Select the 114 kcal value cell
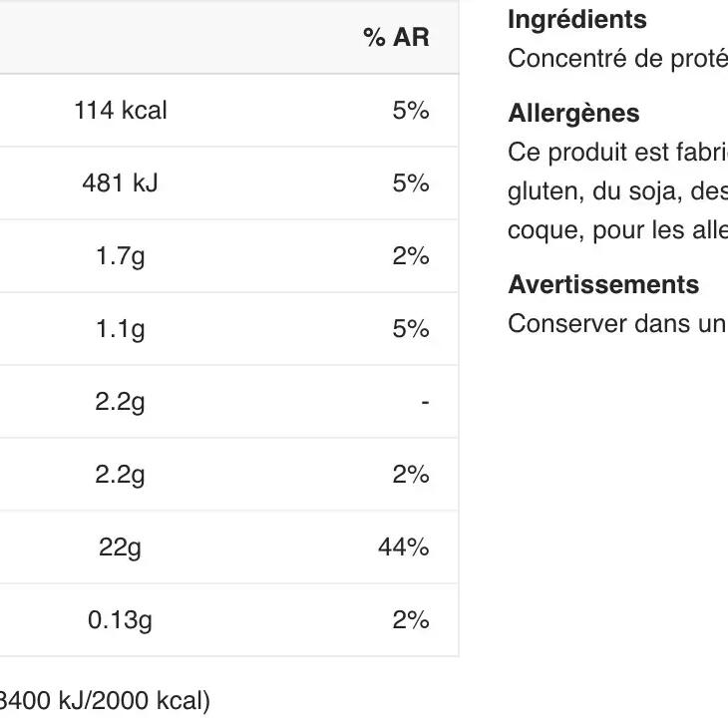This screenshot has height=728, width=728. coord(120,111)
